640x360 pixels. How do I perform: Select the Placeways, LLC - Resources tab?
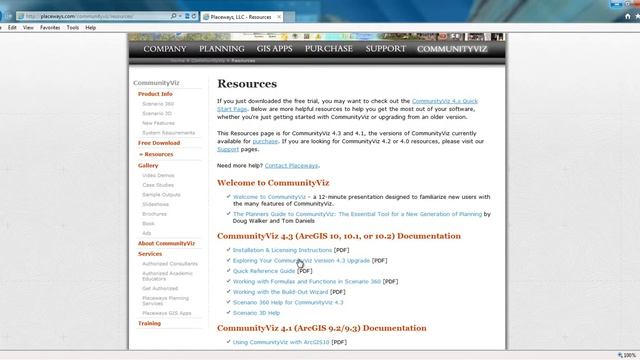[241, 17]
